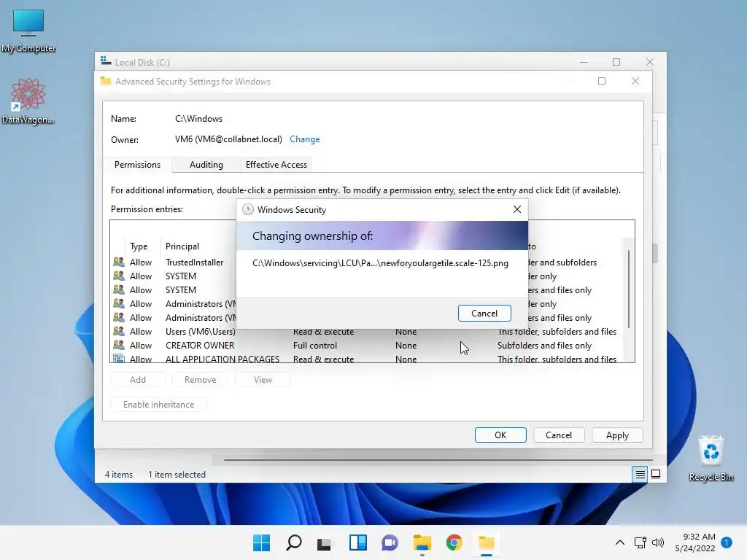747x560 pixels.
Task: Click the Principal column header
Action: [x=182, y=246]
